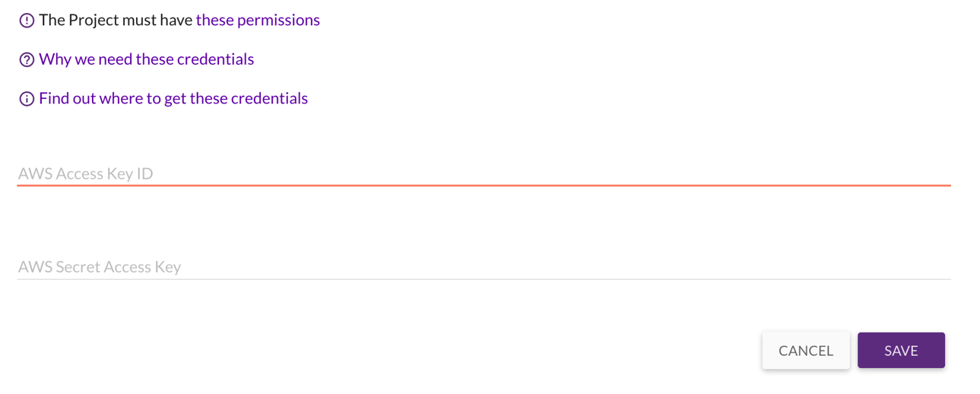980x394 pixels.
Task: Focus the AWS Secret Access Key field
Action: [484, 267]
